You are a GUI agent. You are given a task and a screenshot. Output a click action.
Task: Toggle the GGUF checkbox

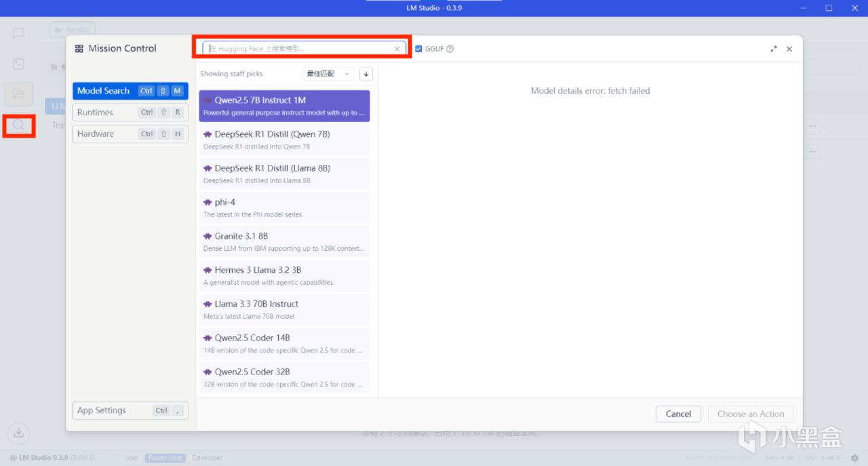(x=418, y=49)
